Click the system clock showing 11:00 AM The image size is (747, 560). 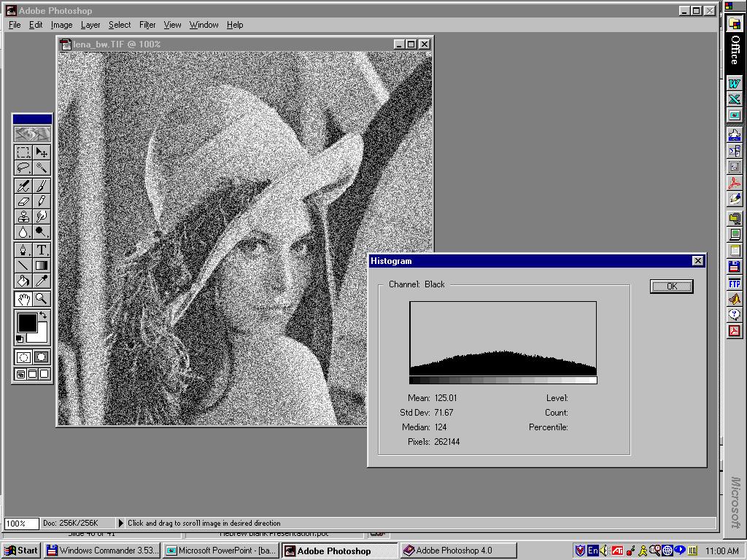pyautogui.click(x=722, y=551)
